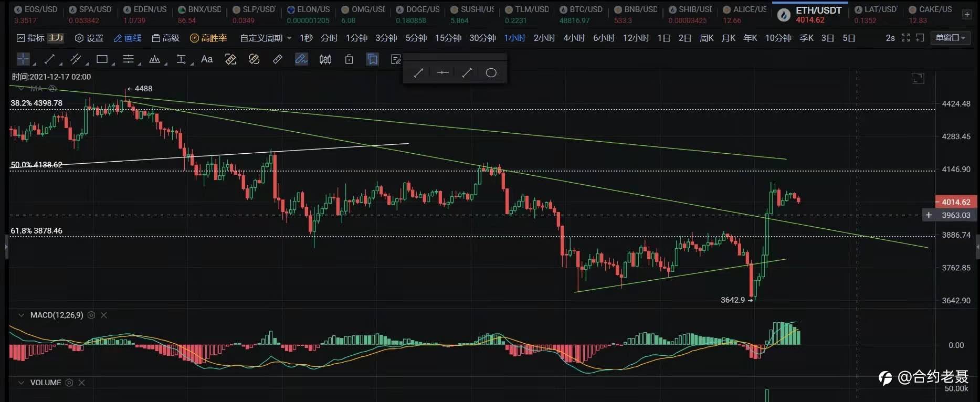Click the trash icon to delete drawings
Viewport: 980px width, 402px height.
click(x=349, y=59)
